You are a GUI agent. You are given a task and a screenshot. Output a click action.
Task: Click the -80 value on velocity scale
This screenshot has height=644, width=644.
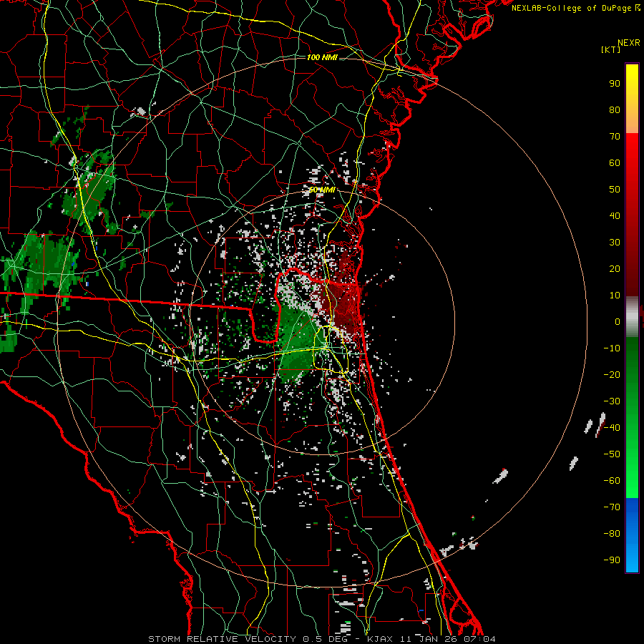click(x=612, y=534)
